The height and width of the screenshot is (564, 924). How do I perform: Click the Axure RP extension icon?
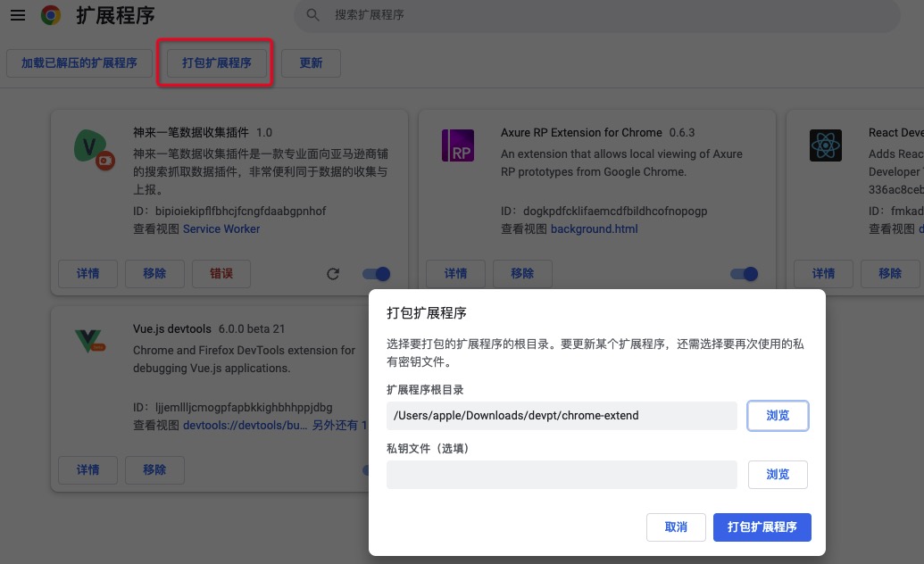[x=458, y=145]
